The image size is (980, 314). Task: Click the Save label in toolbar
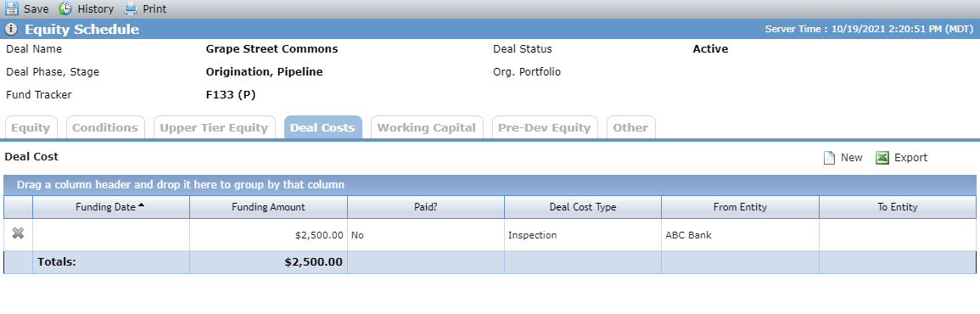[x=36, y=8]
